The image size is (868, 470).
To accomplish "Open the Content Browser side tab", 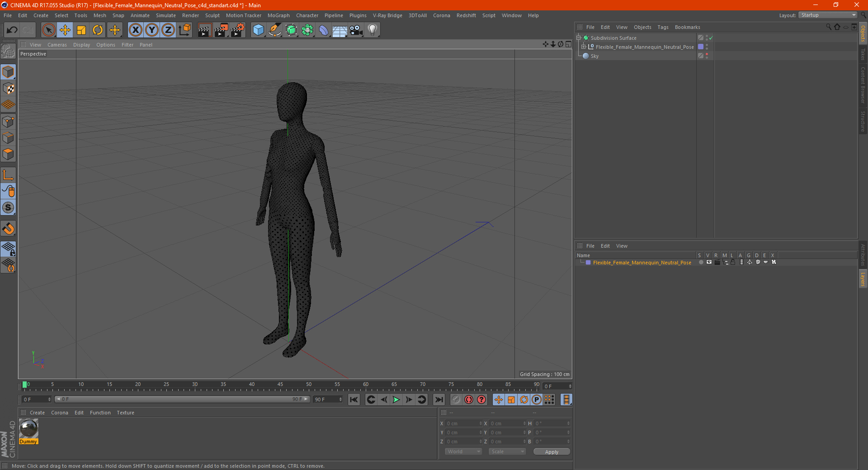I will (x=863, y=85).
